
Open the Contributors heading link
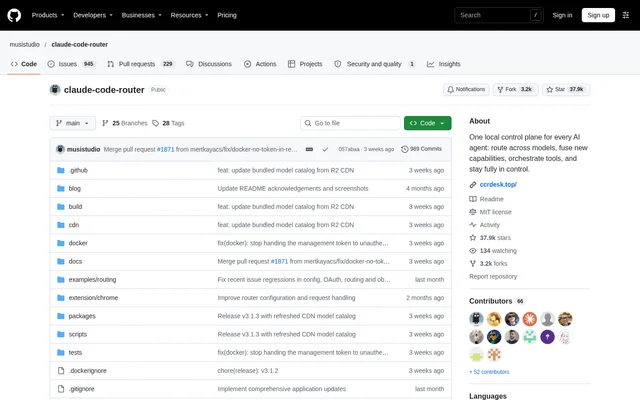tap(496, 301)
